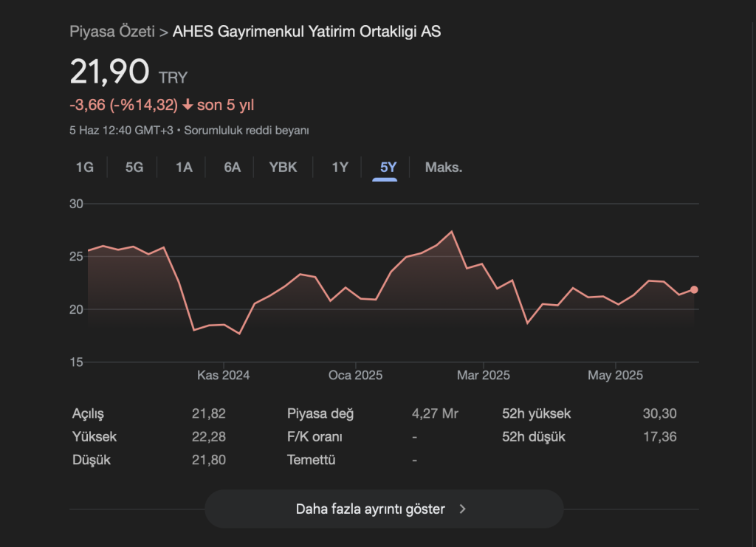The image size is (756, 547).
Task: Click the end-point dot on the price chart
Action: point(694,289)
